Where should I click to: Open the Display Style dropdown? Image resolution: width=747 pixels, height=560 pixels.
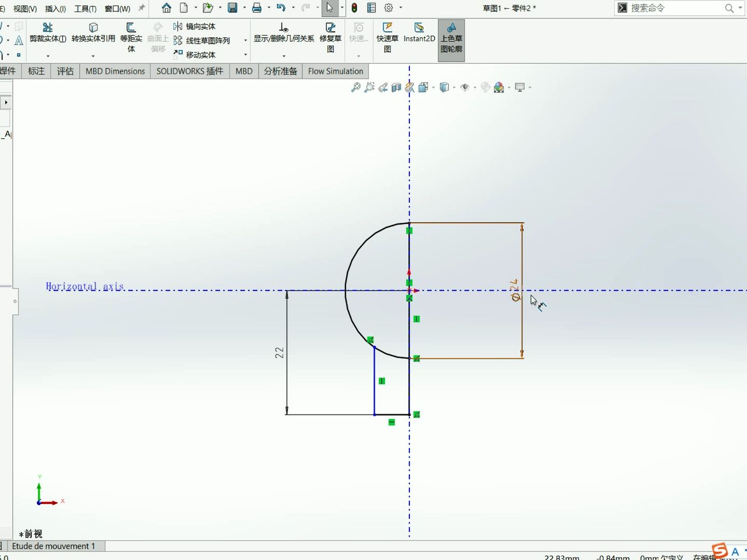(x=453, y=87)
